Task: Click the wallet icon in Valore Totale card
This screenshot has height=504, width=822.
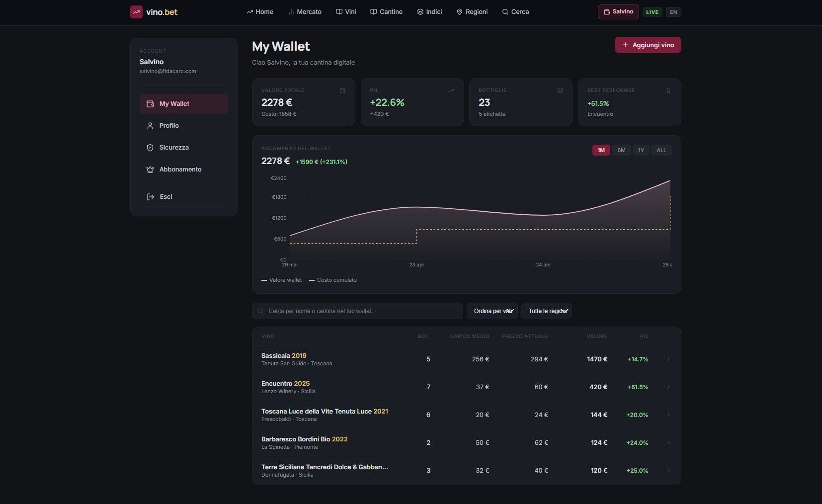Action: [342, 90]
